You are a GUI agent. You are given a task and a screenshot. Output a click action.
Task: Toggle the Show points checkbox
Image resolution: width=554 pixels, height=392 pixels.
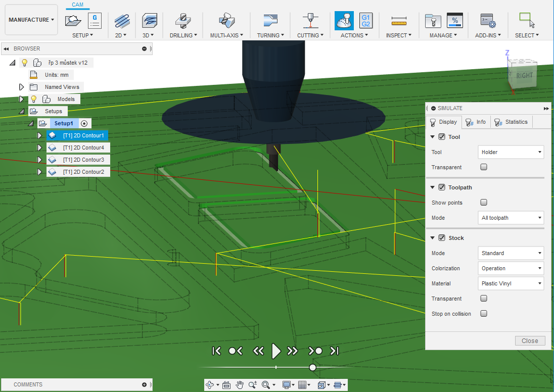click(x=484, y=203)
